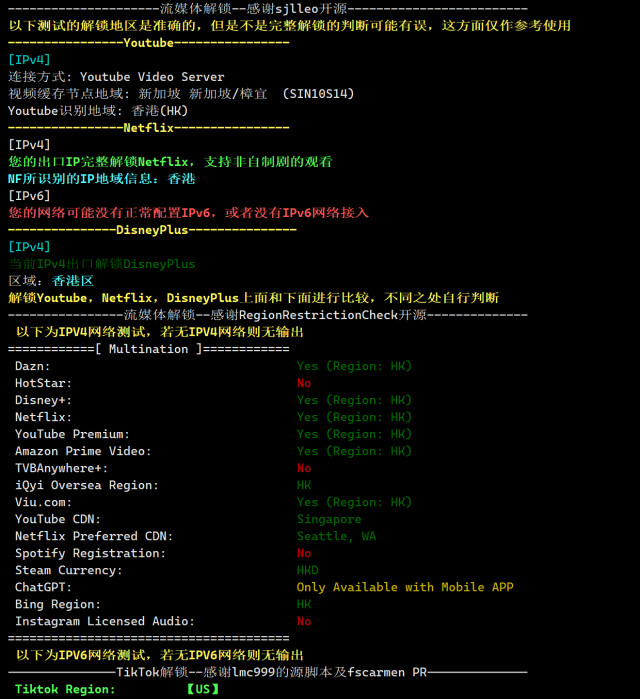Click the 视频缓存节点地域 label
Screen dimensions: 640x699
click(x=69, y=94)
